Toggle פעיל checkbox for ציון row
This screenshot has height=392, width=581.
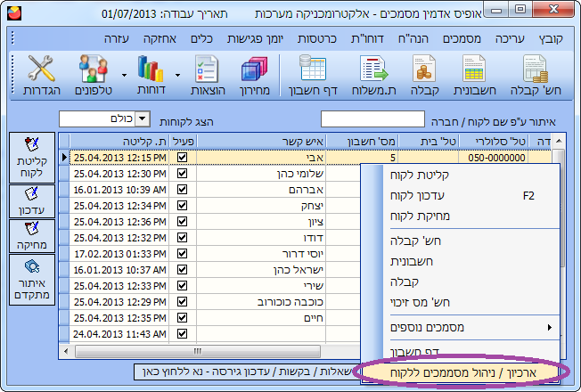click(182, 222)
